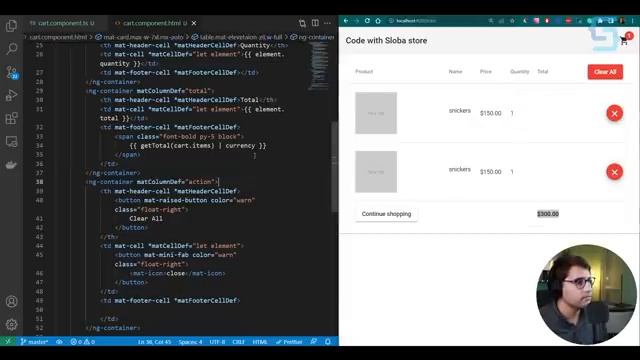640x360 pixels.
Task: Open the Source Control view
Action: click(x=11, y=72)
